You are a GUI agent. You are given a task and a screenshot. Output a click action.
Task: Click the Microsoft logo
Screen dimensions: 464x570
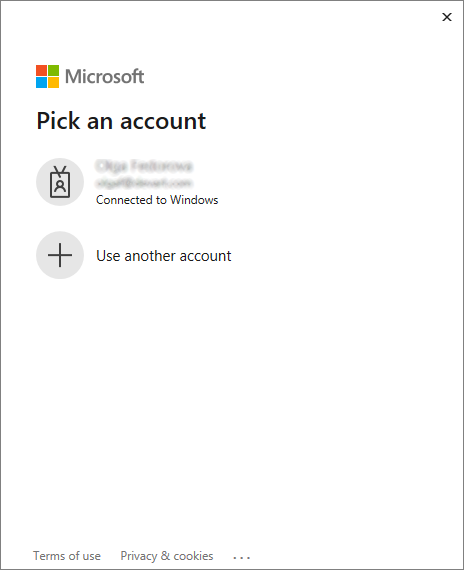[90, 76]
